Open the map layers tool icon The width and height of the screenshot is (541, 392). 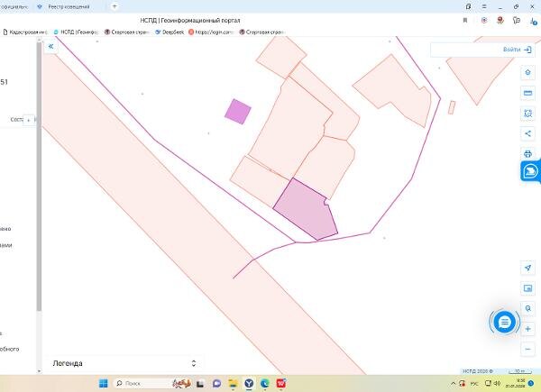(527, 72)
